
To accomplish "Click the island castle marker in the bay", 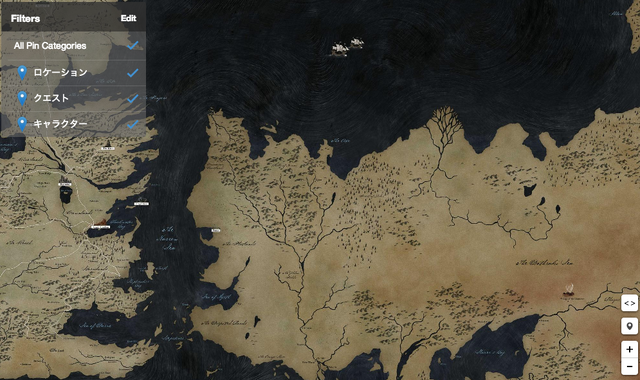I will pyautogui.click(x=141, y=199).
